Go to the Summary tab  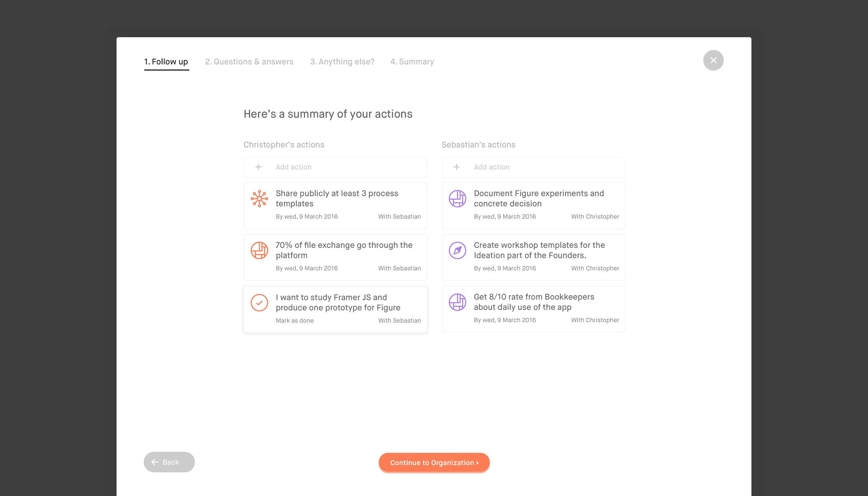(x=412, y=62)
